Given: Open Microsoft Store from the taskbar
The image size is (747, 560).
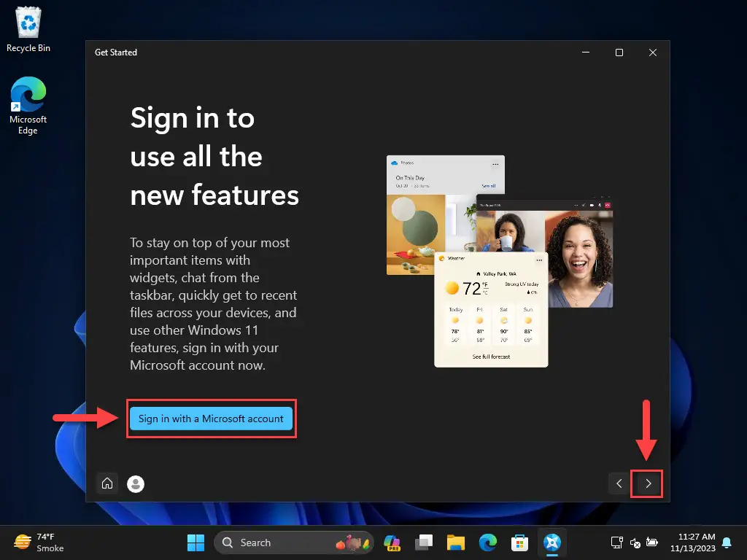Looking at the screenshot, I should click(519, 542).
